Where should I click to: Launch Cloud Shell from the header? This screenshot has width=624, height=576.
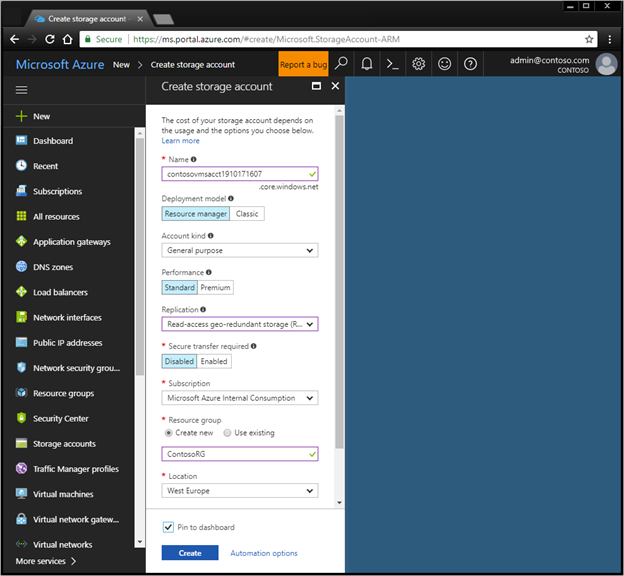[392, 64]
